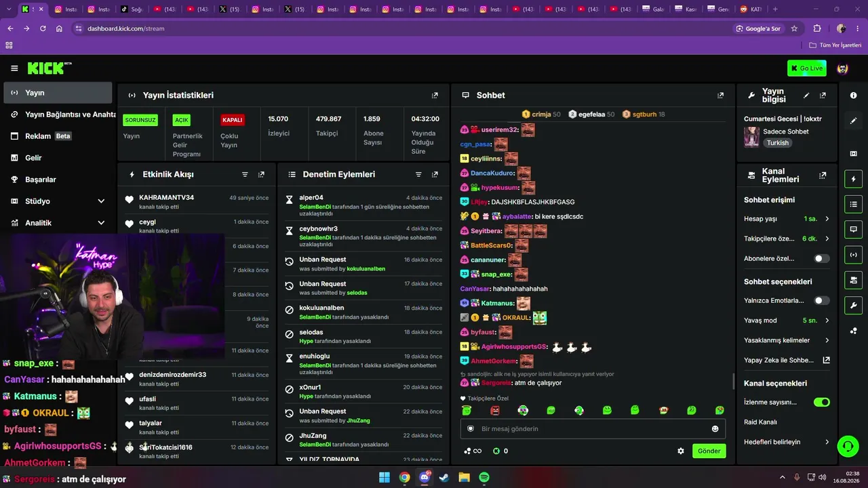Click the KAHRAMANTV34 follow event
Screen dimensions: 868x488
pos(197,202)
